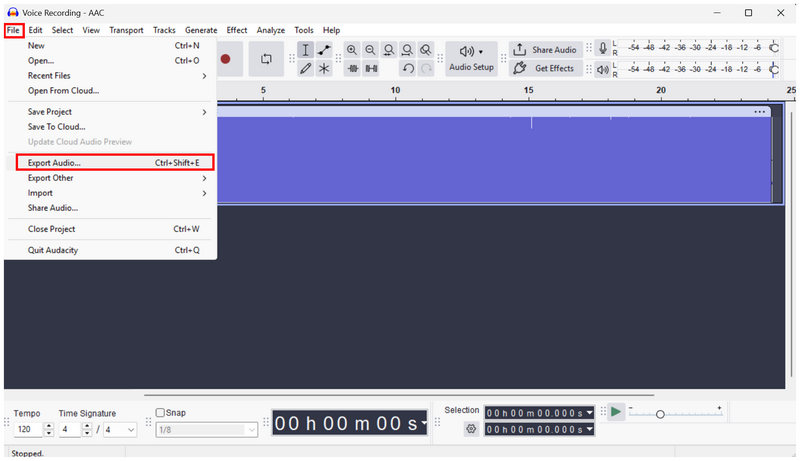Click Silence audio selection icon

point(371,68)
